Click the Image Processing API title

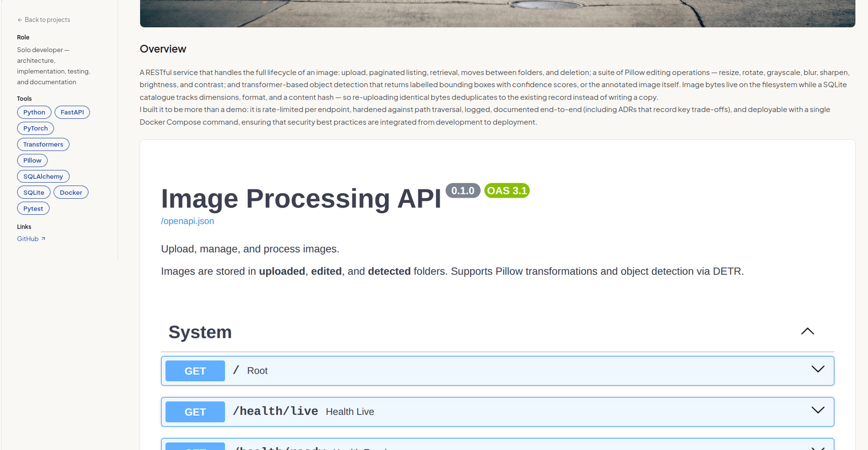tap(301, 199)
